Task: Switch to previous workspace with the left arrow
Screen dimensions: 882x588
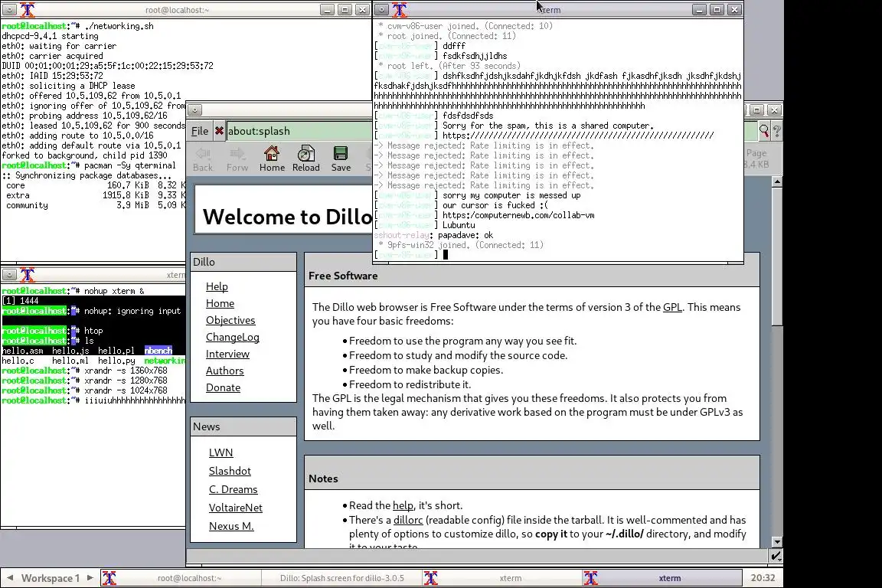Action: pyautogui.click(x=9, y=578)
